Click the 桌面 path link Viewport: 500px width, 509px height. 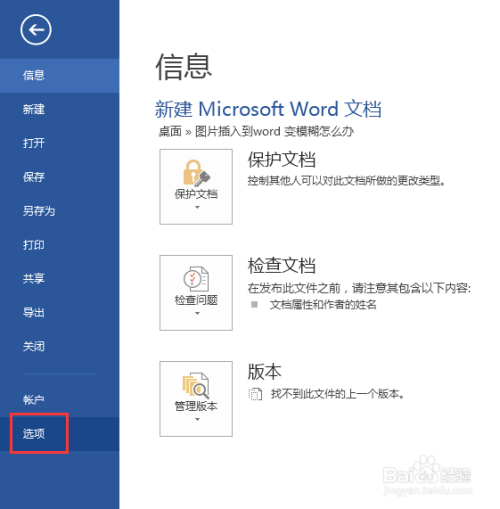170,131
